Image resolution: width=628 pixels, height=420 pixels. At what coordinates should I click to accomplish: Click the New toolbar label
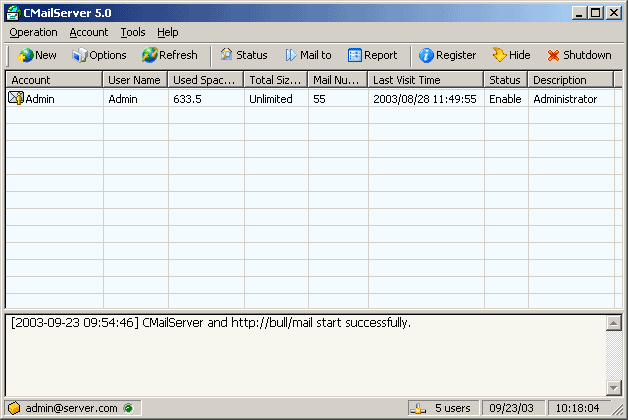(x=46, y=55)
